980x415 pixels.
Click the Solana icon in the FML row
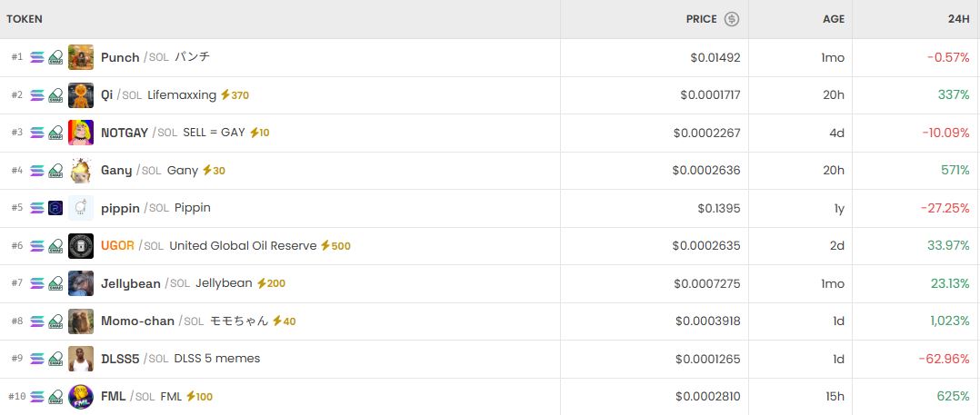click(37, 397)
